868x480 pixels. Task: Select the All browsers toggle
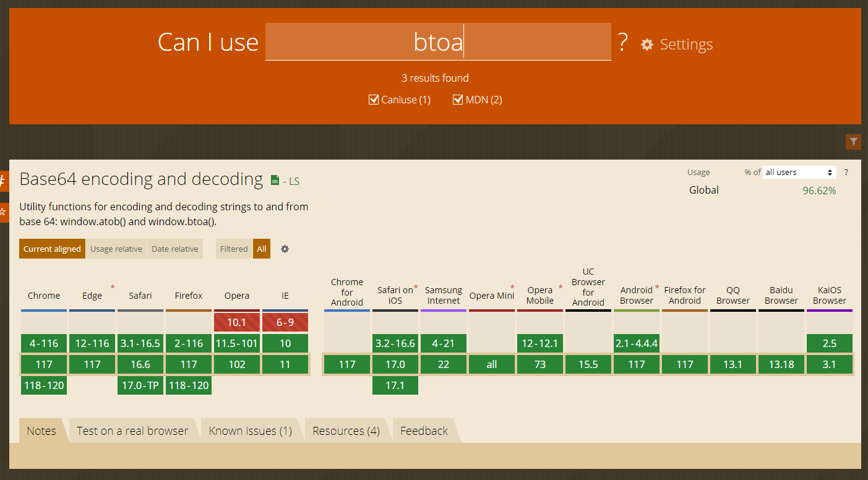click(262, 249)
